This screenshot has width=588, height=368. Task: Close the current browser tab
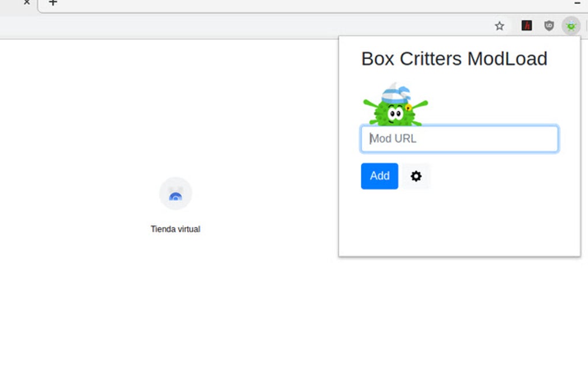27,2
